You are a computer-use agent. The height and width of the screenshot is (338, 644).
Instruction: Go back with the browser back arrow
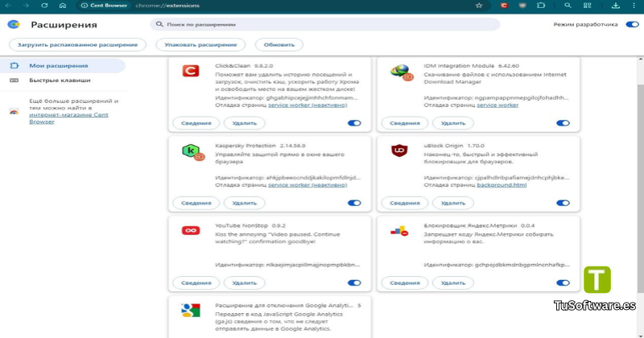[8, 6]
